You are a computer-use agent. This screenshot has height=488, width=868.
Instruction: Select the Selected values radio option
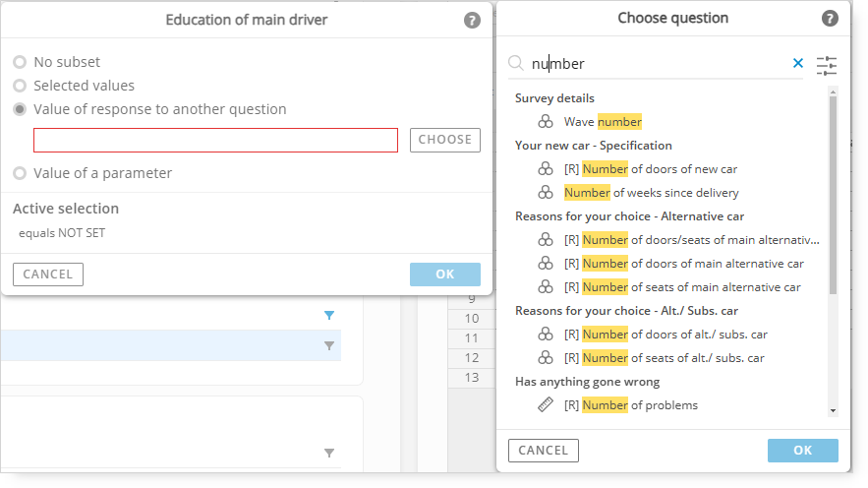pyautogui.click(x=20, y=86)
